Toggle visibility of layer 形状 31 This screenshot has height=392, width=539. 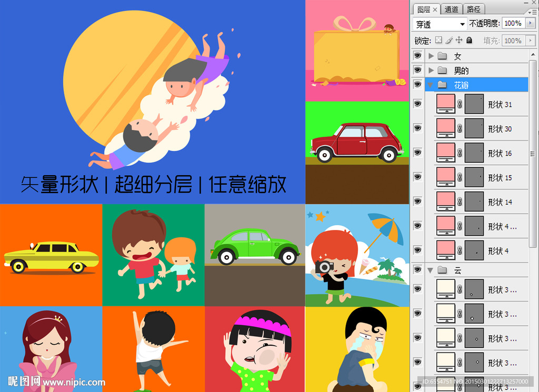click(x=417, y=104)
